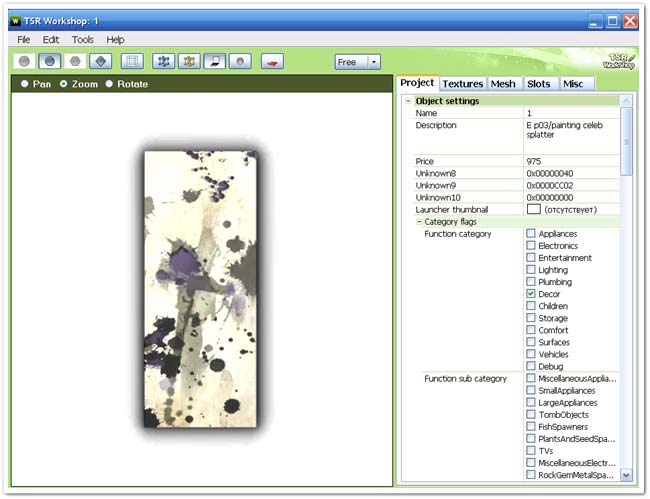650x499 pixels.
Task: Enable the Entertainment checkbox
Action: tap(531, 257)
